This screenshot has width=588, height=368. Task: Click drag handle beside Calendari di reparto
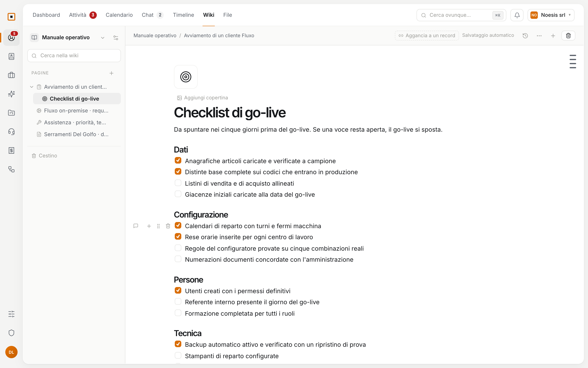[x=158, y=226]
